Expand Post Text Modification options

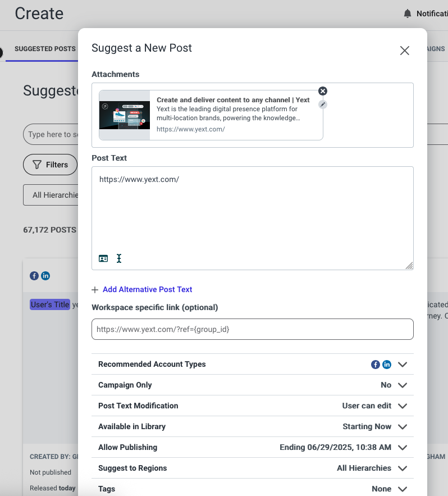click(x=252, y=406)
